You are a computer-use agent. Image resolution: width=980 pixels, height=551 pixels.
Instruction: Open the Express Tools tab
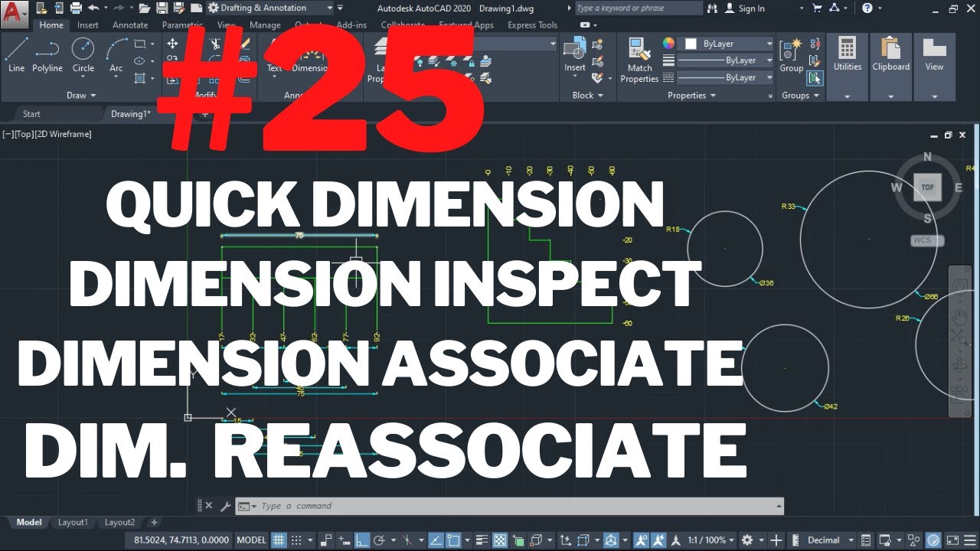[532, 25]
